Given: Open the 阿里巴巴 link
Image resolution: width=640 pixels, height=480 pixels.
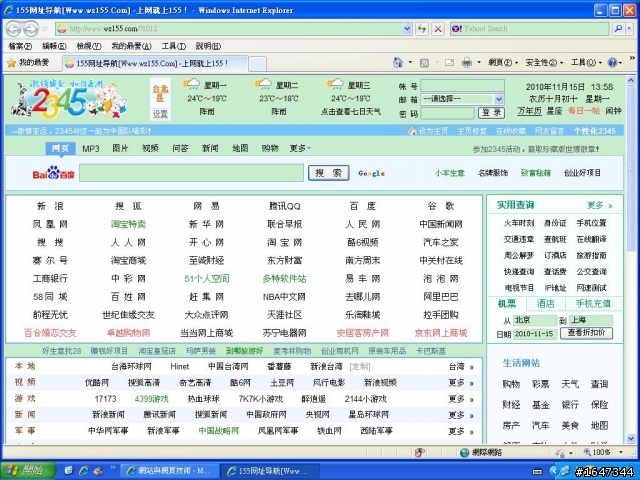Looking at the screenshot, I should (x=441, y=297).
